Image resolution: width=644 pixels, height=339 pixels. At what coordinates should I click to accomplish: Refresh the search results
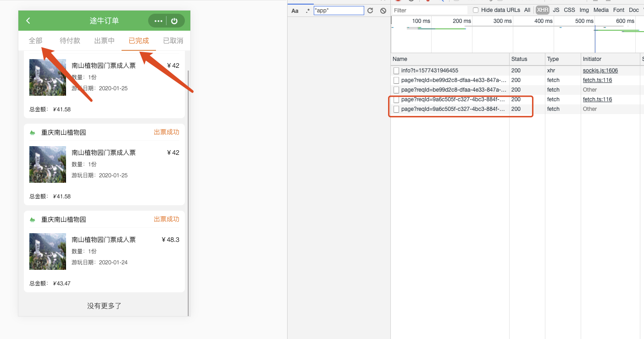(x=370, y=11)
